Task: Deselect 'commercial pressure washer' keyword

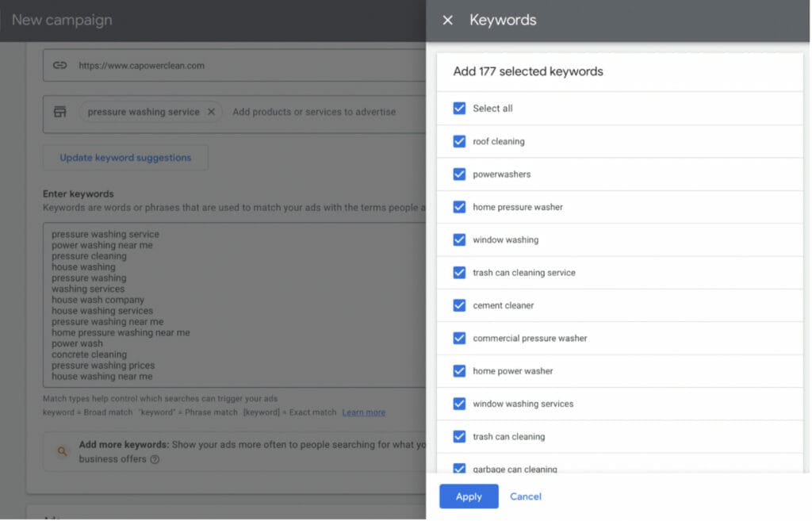Action: coord(458,338)
